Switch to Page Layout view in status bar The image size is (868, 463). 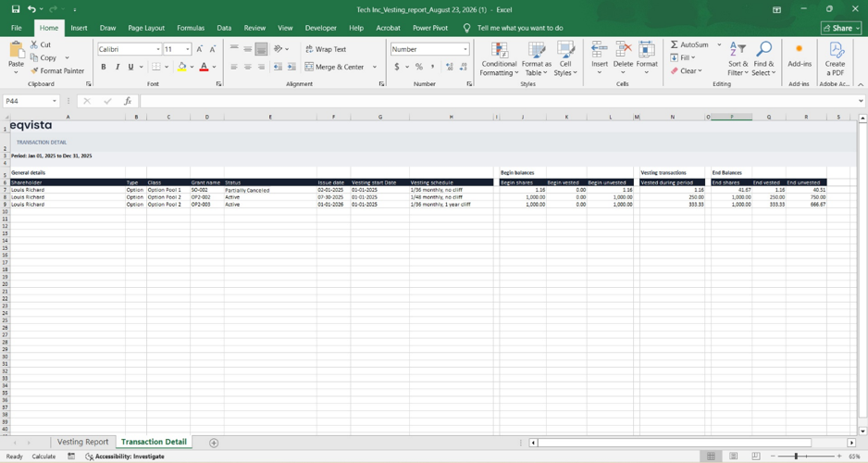coord(734,456)
